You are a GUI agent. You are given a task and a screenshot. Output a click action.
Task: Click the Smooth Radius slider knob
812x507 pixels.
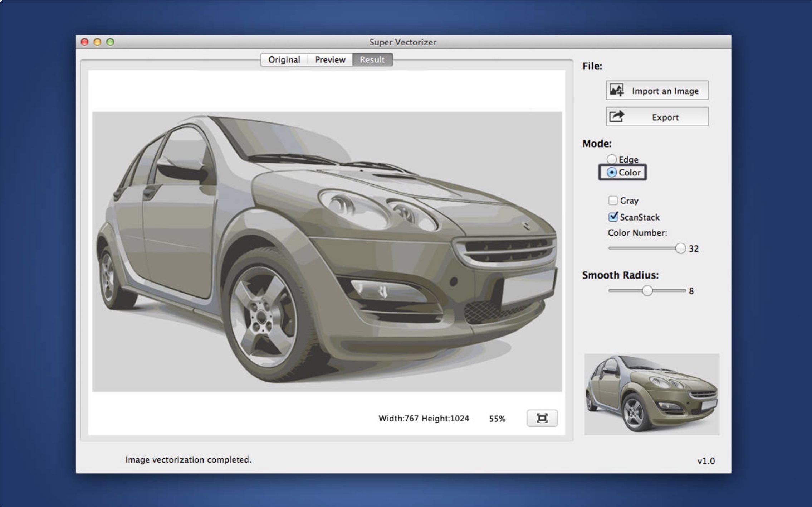[x=647, y=290]
